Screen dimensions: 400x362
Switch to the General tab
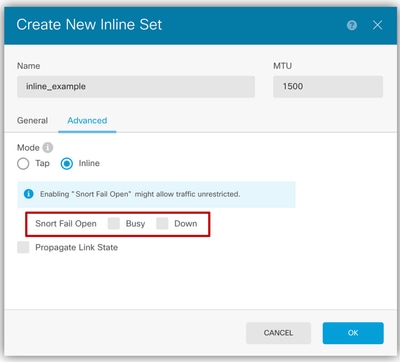[x=32, y=120]
